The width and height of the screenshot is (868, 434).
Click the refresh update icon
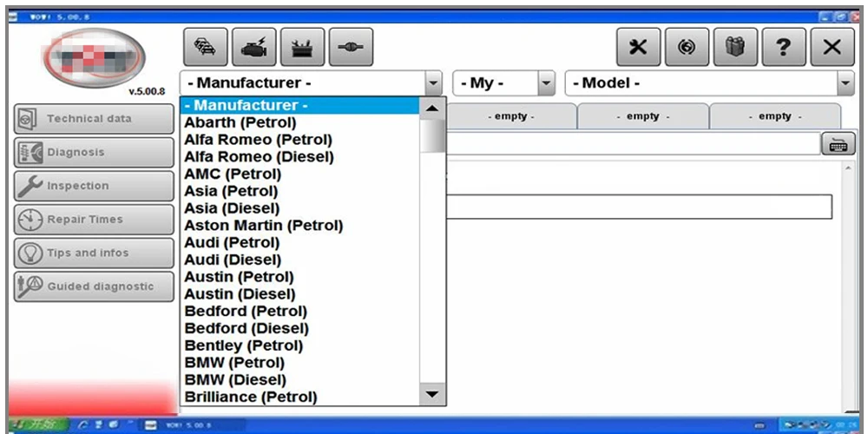coord(687,48)
